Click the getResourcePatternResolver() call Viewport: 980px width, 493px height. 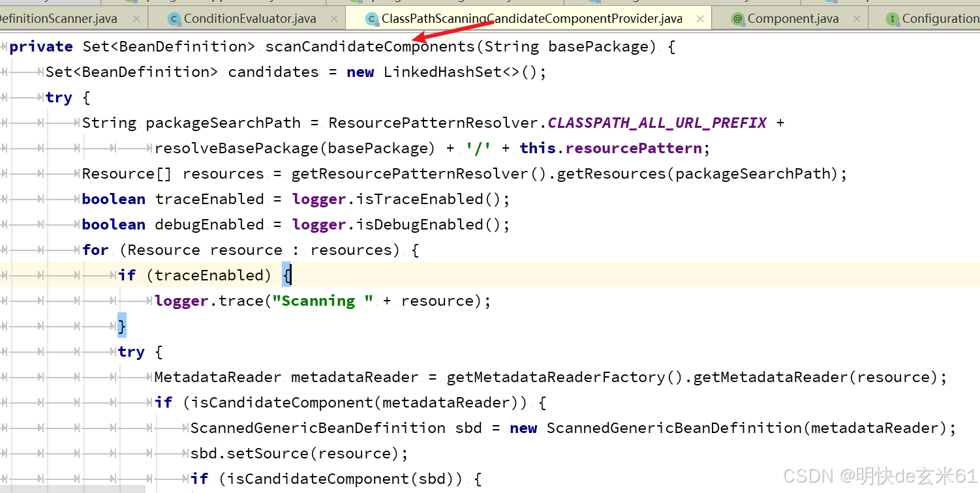pyautogui.click(x=418, y=173)
